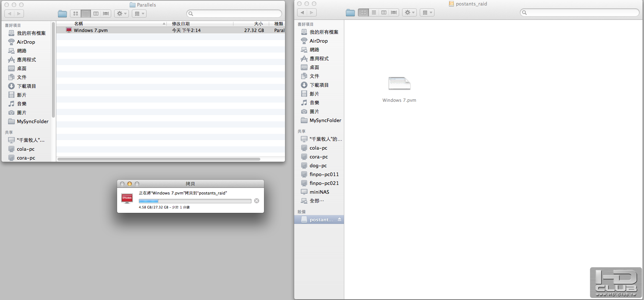The width and height of the screenshot is (644, 300).
Task: Eject the postant… drive
Action: [x=339, y=219]
